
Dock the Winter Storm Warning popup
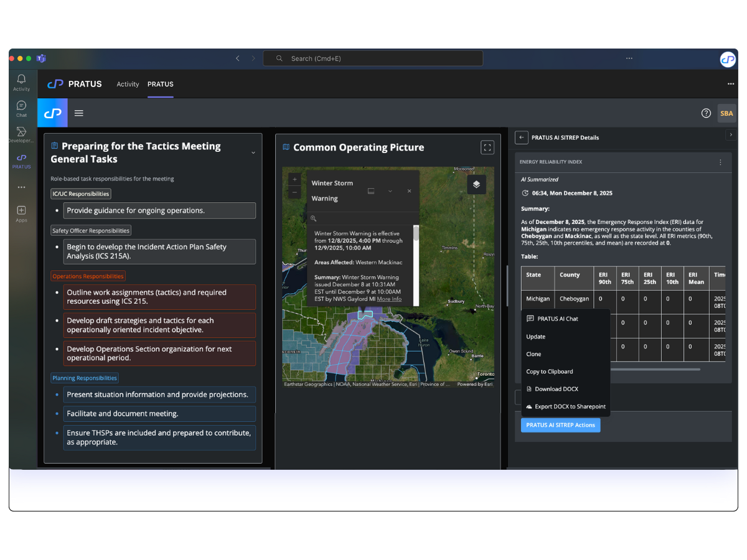[371, 191]
